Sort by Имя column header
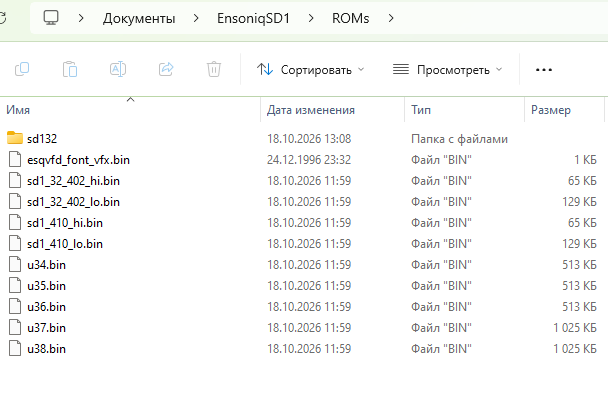The height and width of the screenshot is (411, 608). tap(130, 110)
